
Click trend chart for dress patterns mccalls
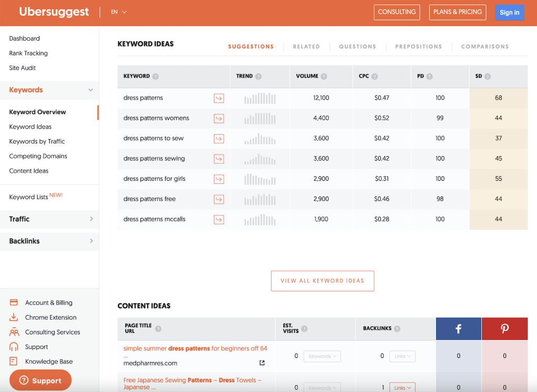click(260, 220)
